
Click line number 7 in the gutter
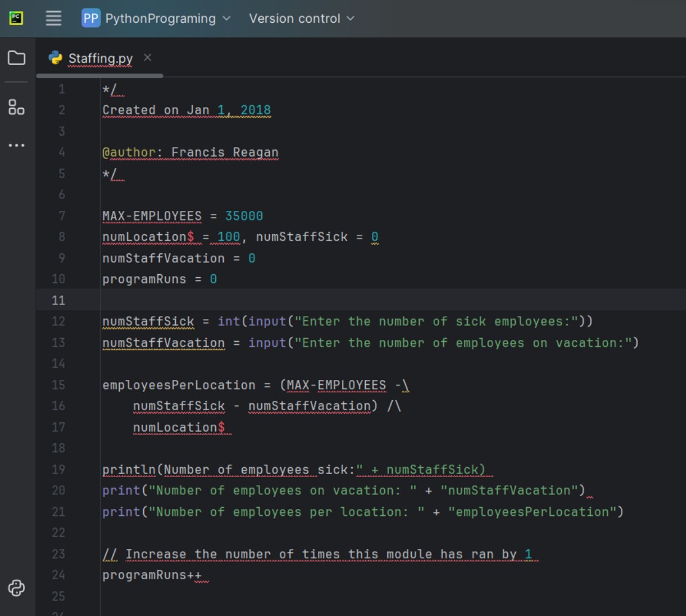coord(61,216)
